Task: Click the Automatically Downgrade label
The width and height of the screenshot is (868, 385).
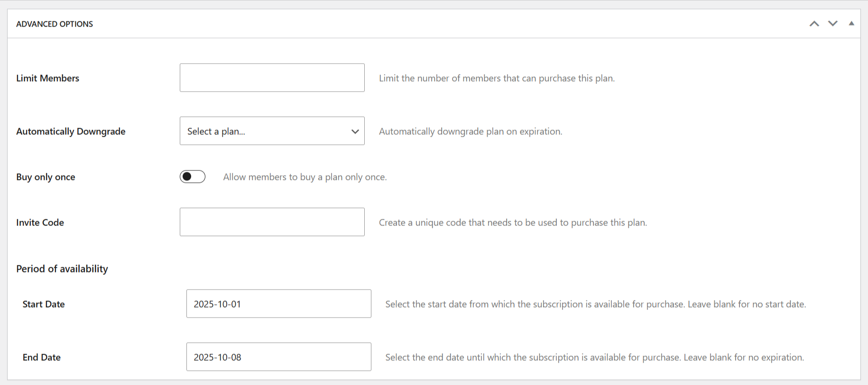Action: [71, 131]
